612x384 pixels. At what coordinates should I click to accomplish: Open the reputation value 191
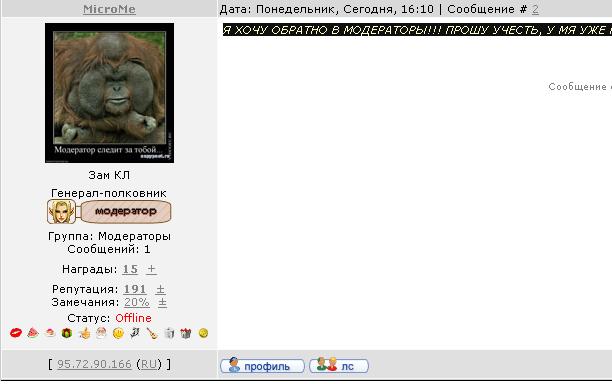135,289
